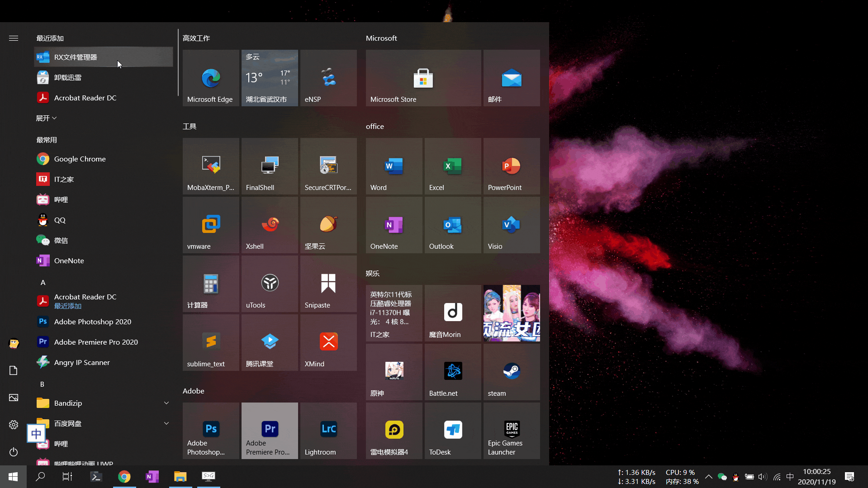Click the Windows Start button
This screenshot has width=868, height=488.
(13, 477)
